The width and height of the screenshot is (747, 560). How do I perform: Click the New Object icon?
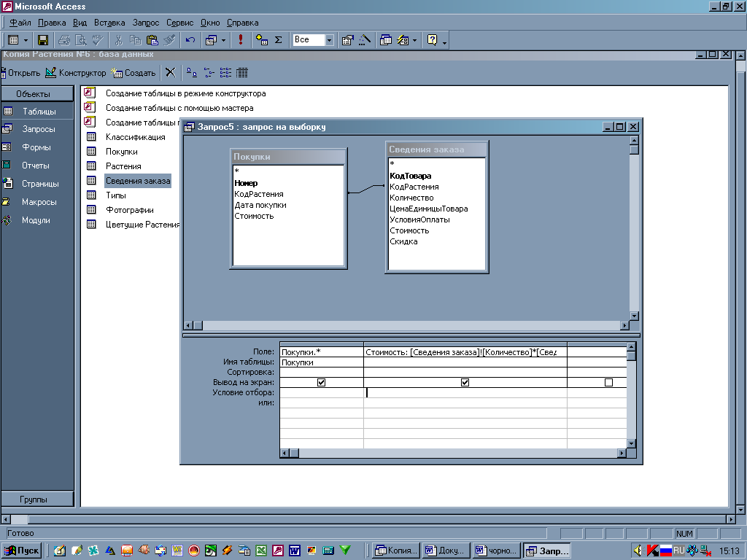click(x=403, y=40)
